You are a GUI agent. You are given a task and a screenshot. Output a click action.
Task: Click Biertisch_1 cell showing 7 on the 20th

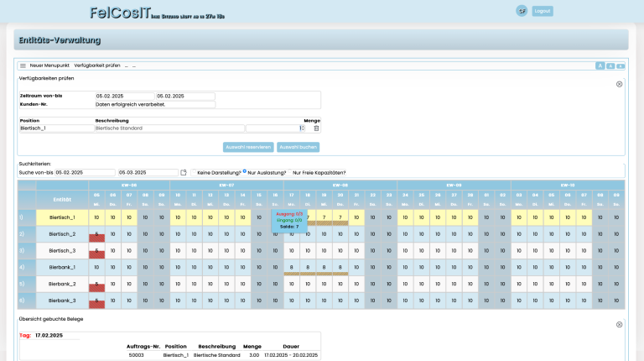click(340, 217)
